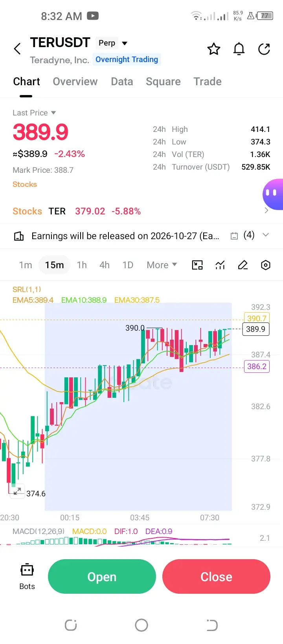Open the earnings release notice

click(x=125, y=236)
